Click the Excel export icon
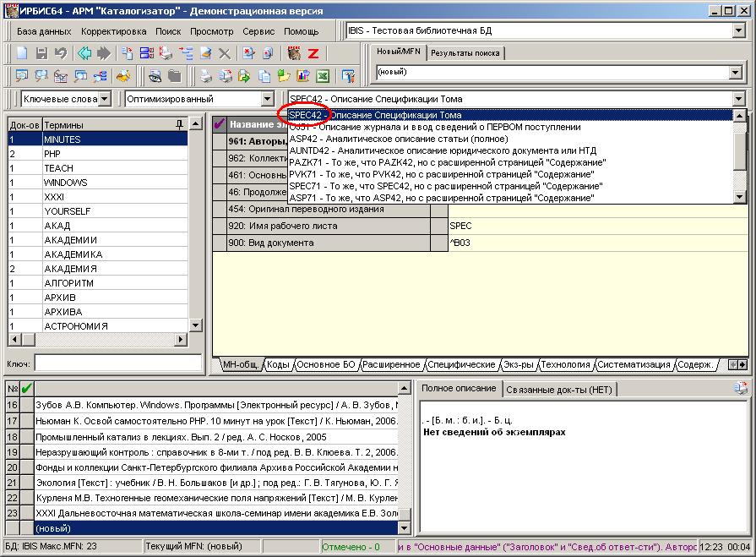The height and width of the screenshot is (557, 756). (x=323, y=76)
